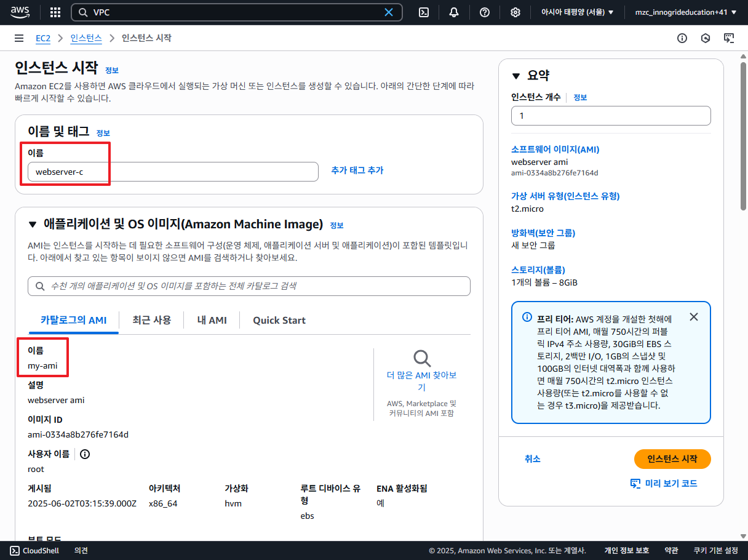
Task: Open 정보 link next to Amazon Machine Image
Action: click(x=336, y=225)
